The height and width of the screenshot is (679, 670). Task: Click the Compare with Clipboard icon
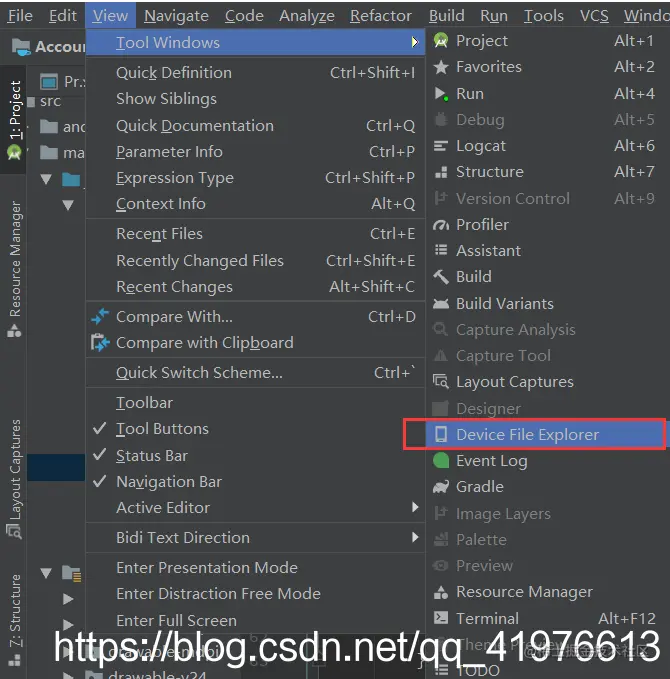[100, 343]
